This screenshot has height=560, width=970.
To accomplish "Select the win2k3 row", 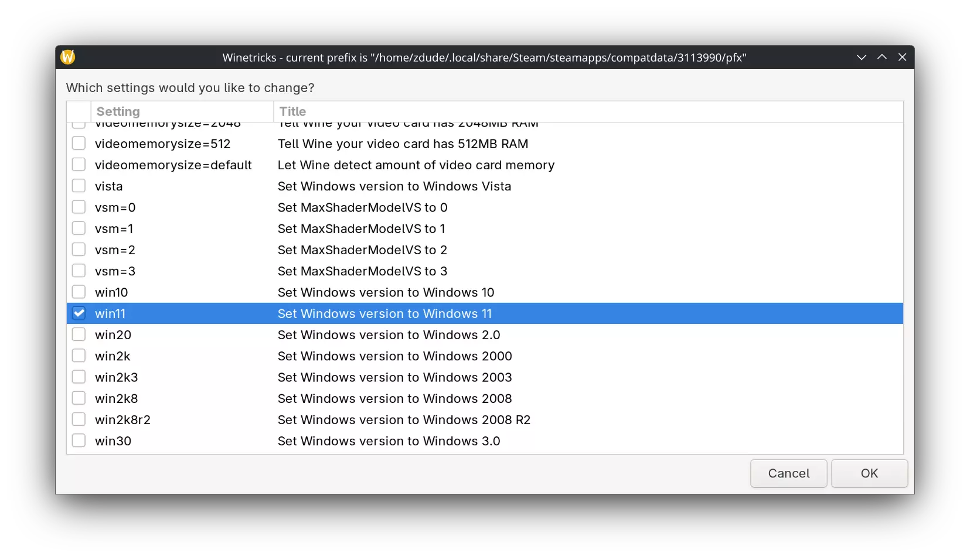I will point(117,377).
